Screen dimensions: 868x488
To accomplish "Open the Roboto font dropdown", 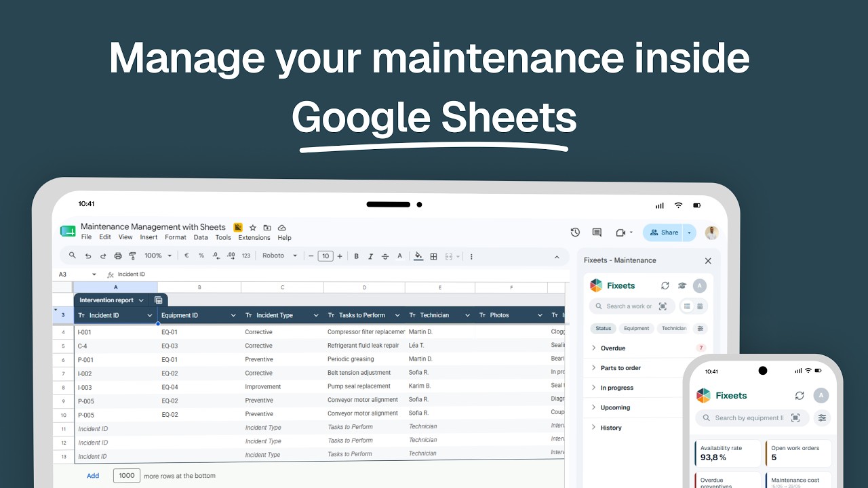I will [x=279, y=256].
